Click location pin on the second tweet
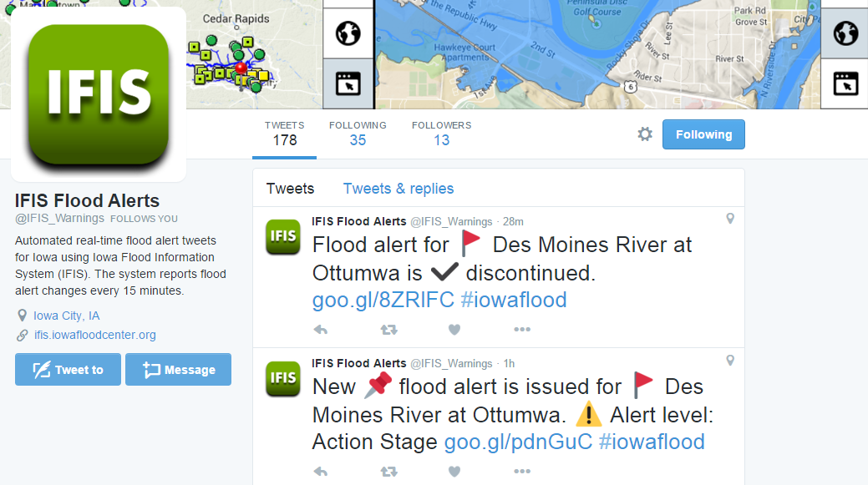Screen dimensions: 868x485 (x=730, y=361)
